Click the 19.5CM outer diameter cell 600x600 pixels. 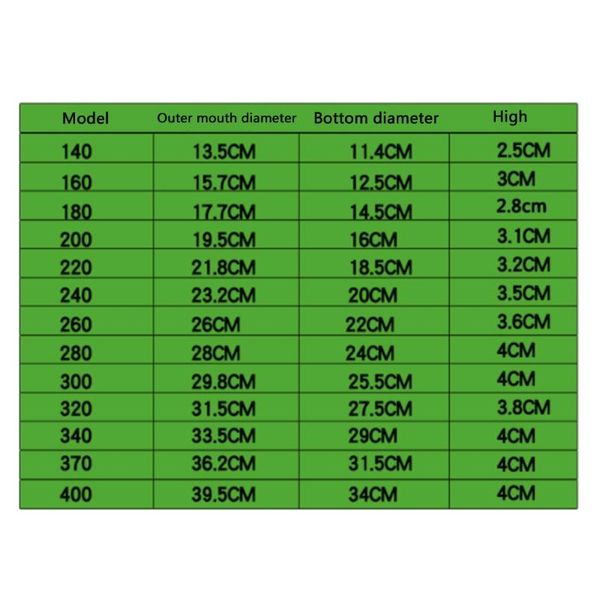pos(225,240)
